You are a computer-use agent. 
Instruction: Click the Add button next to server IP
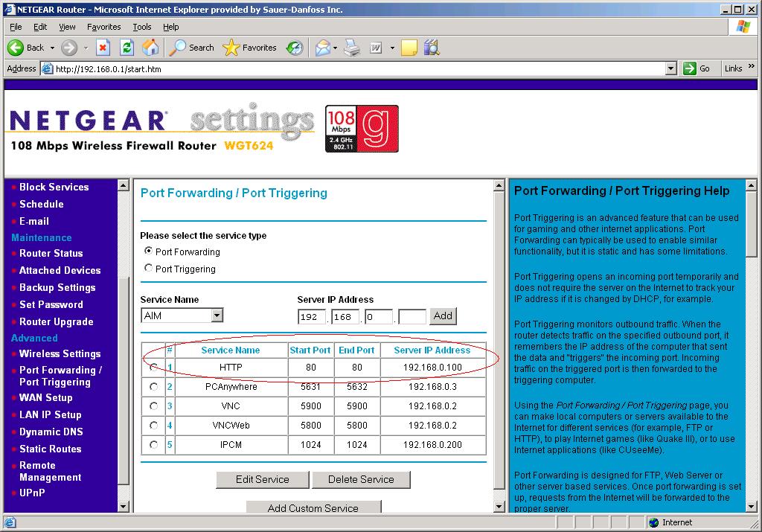point(443,315)
